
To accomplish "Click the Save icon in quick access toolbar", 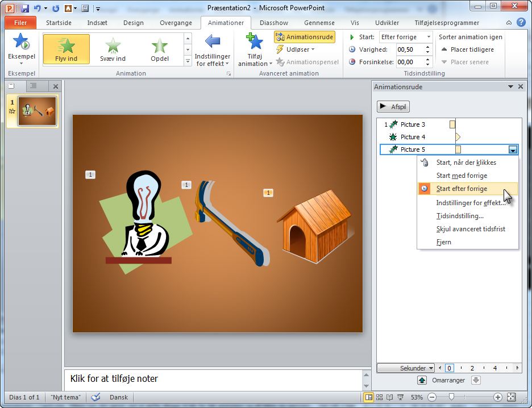I will (x=25, y=9).
